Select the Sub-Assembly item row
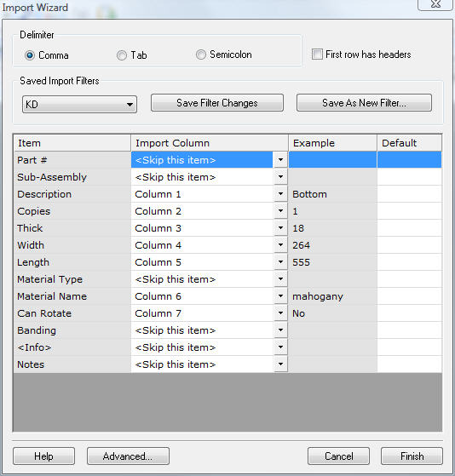 [x=72, y=176]
